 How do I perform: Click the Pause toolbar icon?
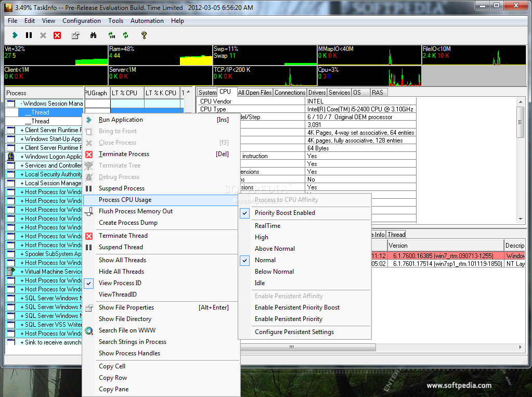tap(29, 35)
